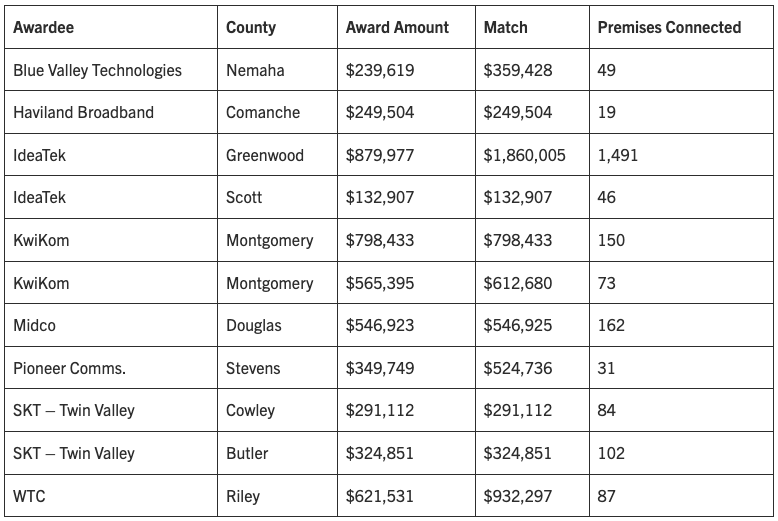Select the Premises Connected header

[669, 28]
